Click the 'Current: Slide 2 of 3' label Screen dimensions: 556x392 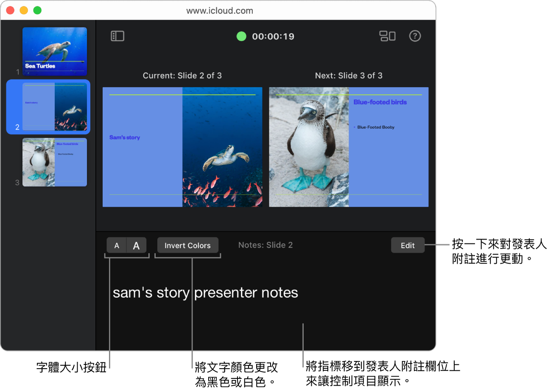pyautogui.click(x=182, y=76)
